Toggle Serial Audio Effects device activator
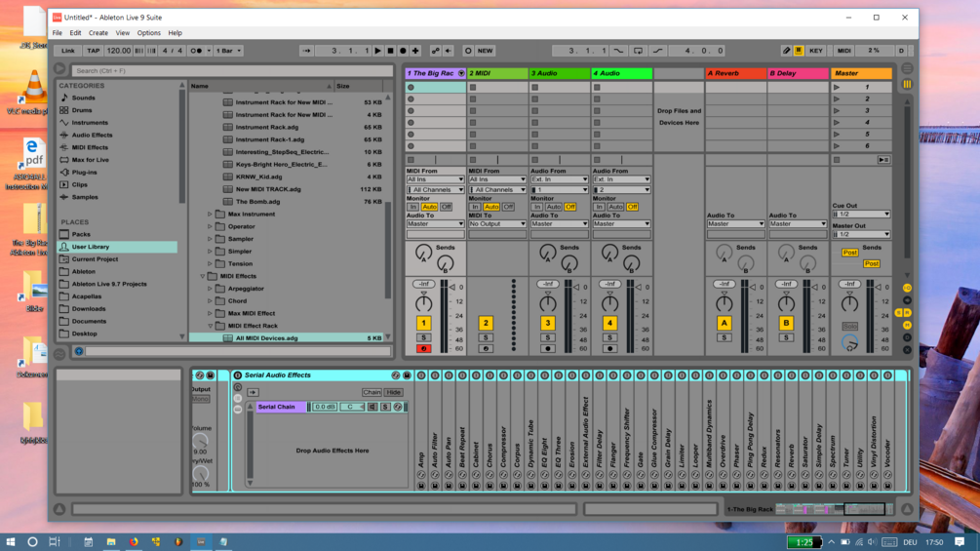 tap(238, 375)
